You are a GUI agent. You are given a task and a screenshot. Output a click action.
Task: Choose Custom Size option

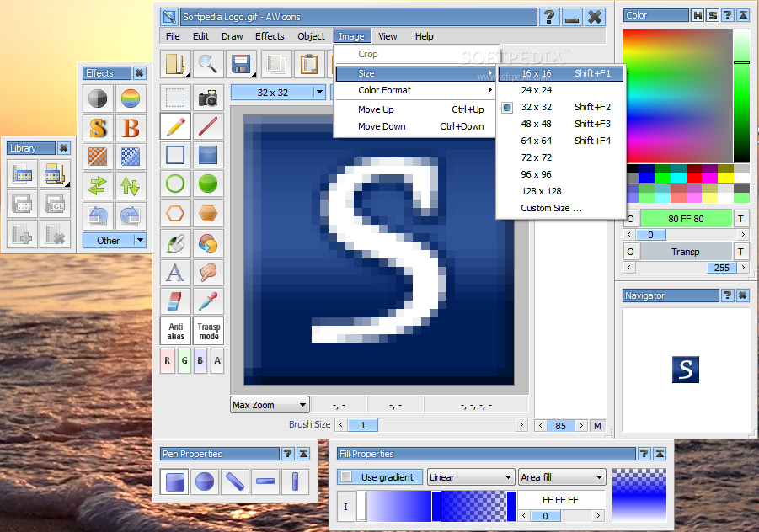561,208
